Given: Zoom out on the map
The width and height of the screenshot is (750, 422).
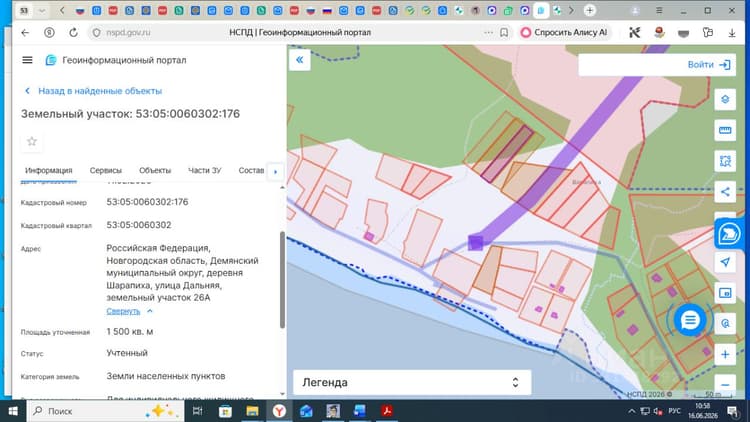Looking at the screenshot, I should coord(725,385).
